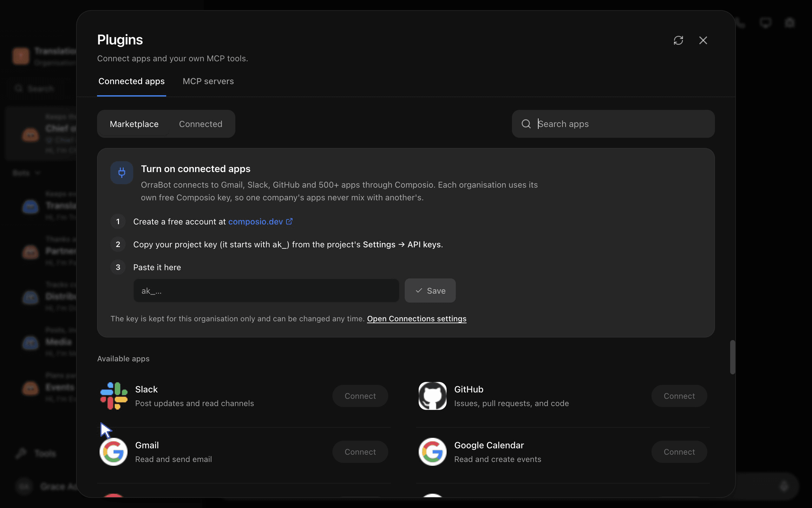Connect the Google Calendar app
This screenshot has height=508, width=812.
[x=679, y=452]
